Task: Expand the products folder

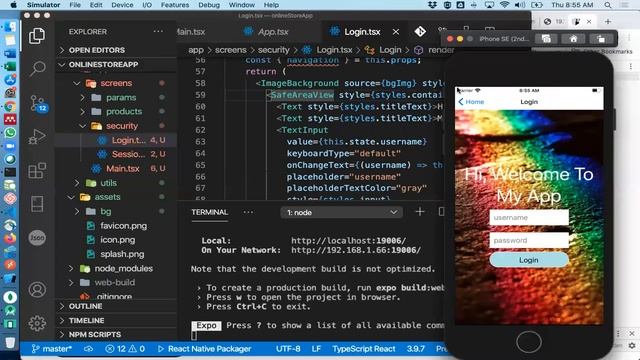Action: [x=124, y=111]
